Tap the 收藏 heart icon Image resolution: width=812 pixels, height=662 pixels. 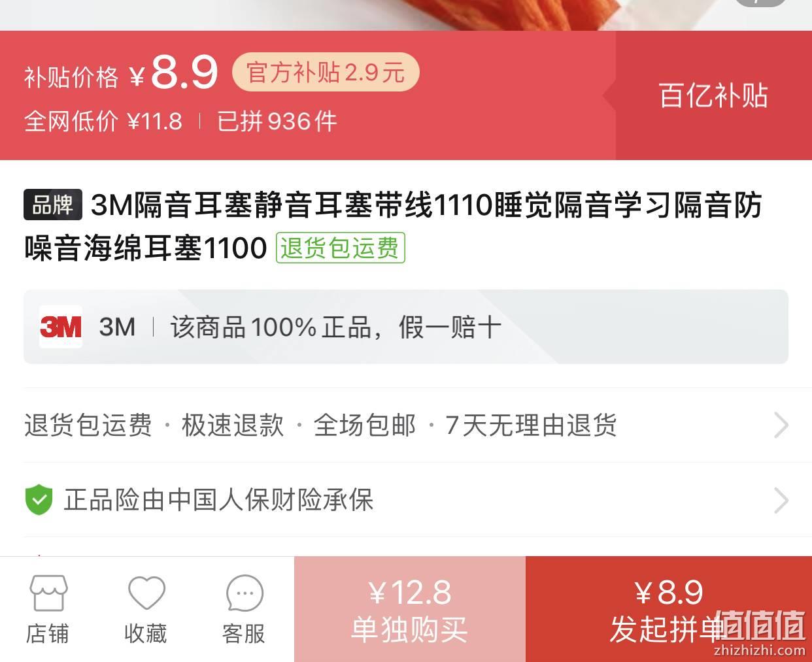pyautogui.click(x=146, y=593)
